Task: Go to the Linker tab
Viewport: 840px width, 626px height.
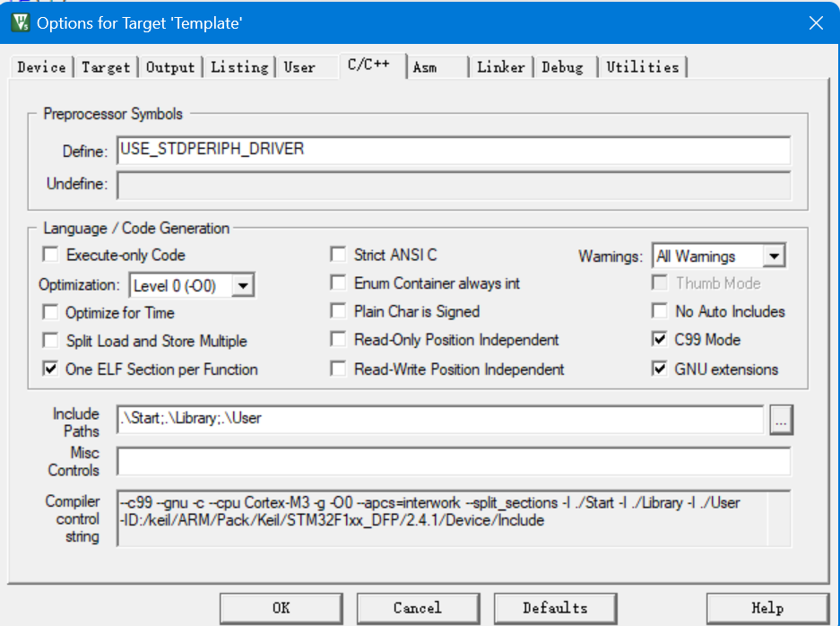Action: (501, 67)
